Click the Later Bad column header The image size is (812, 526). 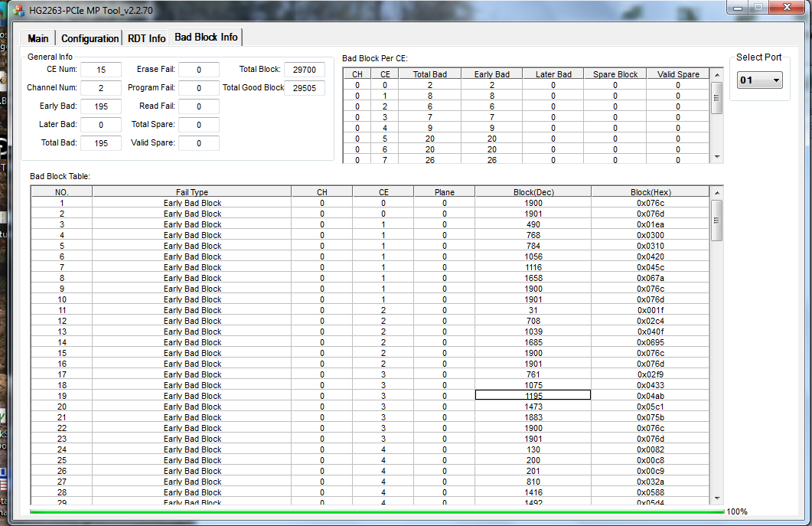553,74
